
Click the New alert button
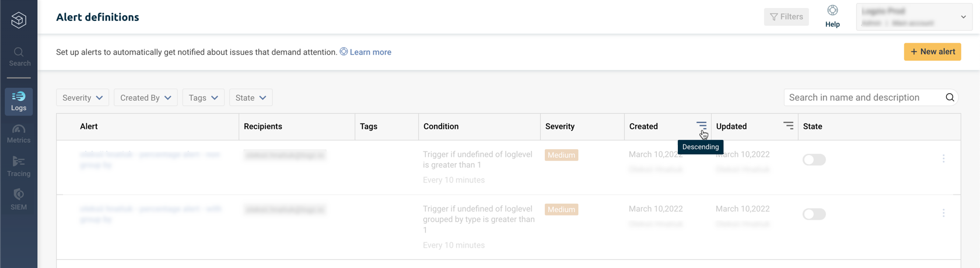point(932,52)
